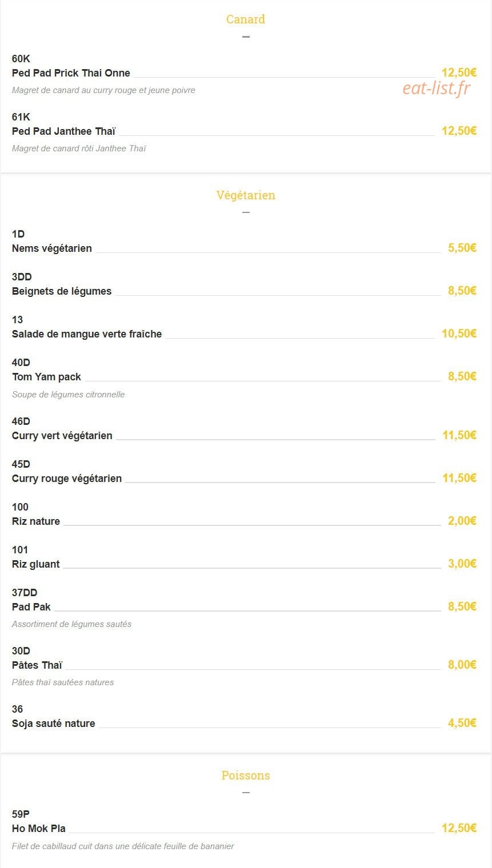Select Curry vert végétarien
This screenshot has width=492, height=868.
62,436
